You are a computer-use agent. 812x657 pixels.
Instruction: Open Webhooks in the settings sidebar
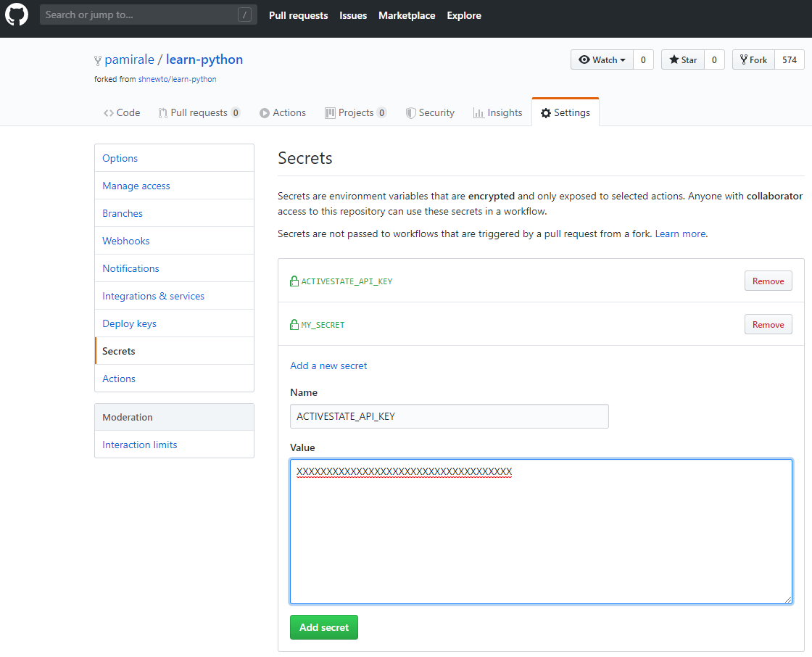click(x=175, y=241)
